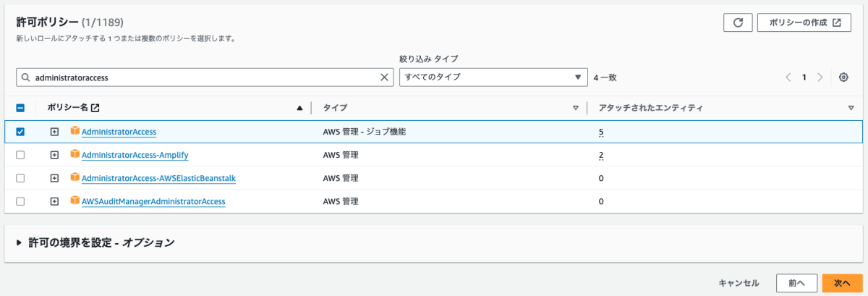Click the ポリシーの作成 button
This screenshot has height=296, width=868.
click(804, 22)
